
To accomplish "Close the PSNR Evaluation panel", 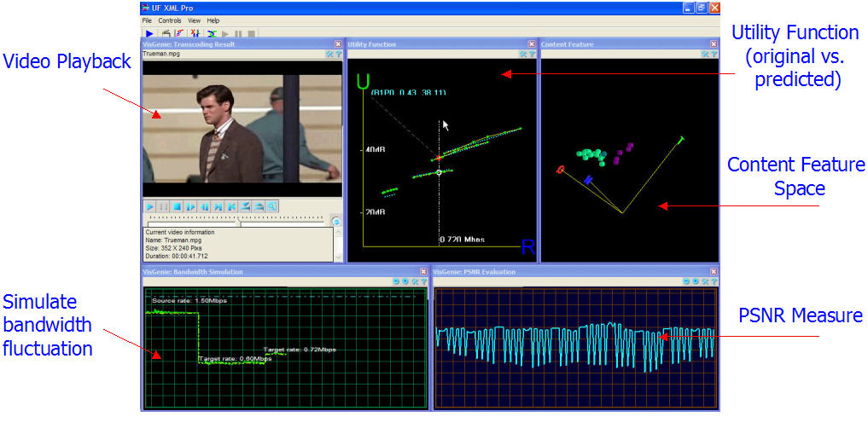I will tap(714, 271).
